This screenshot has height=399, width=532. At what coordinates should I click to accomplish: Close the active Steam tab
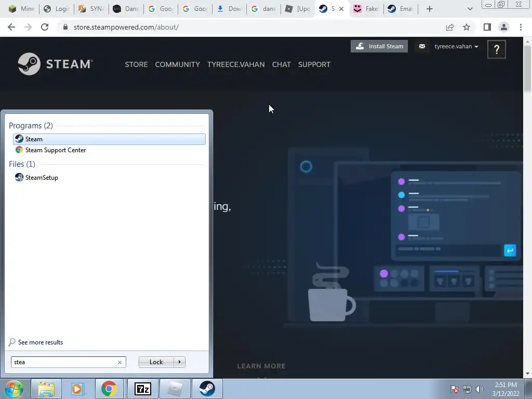341,9
